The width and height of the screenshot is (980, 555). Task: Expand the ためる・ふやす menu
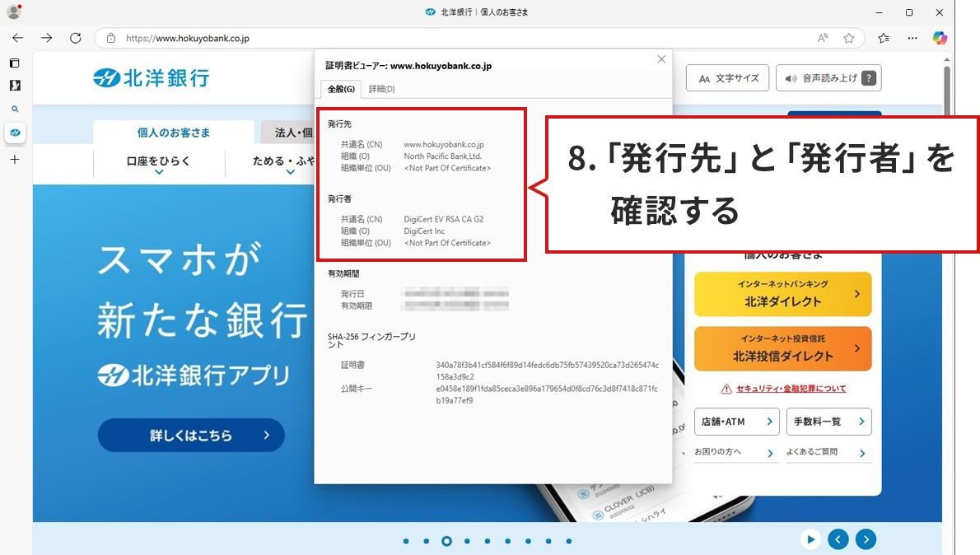[x=283, y=164]
